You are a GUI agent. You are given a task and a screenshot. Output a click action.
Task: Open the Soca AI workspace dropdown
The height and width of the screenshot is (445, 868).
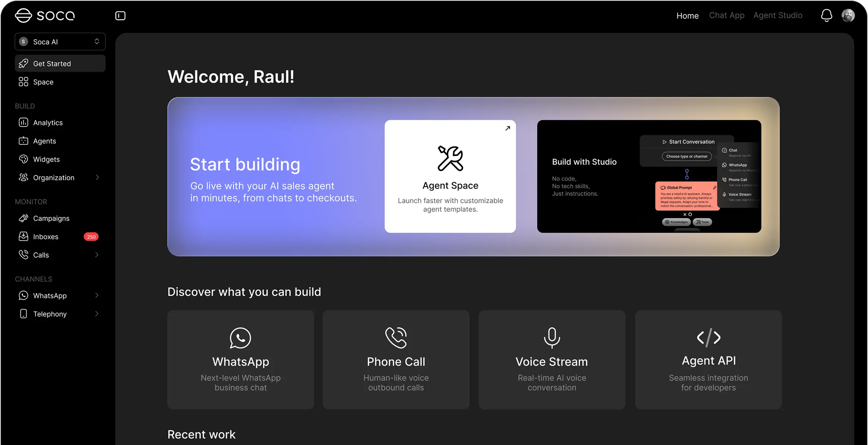coord(60,42)
